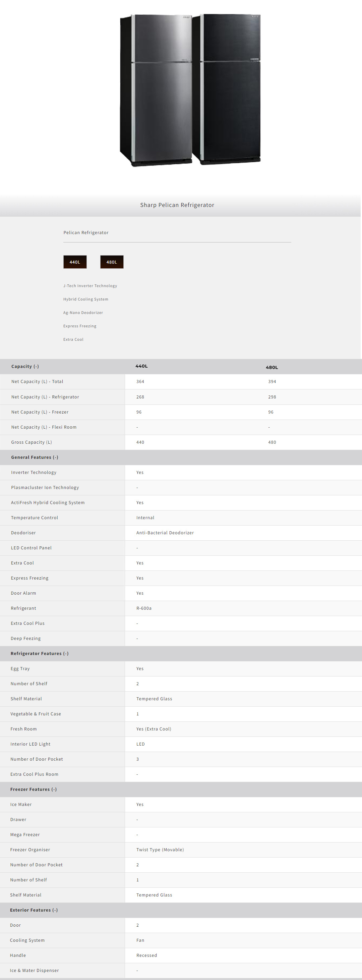The image size is (362, 980).
Task: Click the Gross Capacity (L) row label
Action: coord(32,442)
